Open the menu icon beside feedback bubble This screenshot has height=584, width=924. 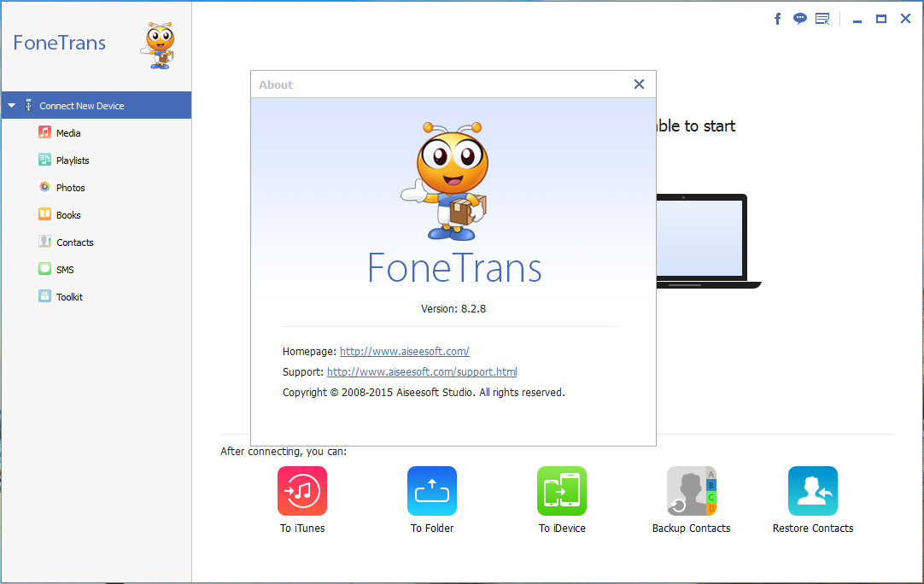coord(822,19)
